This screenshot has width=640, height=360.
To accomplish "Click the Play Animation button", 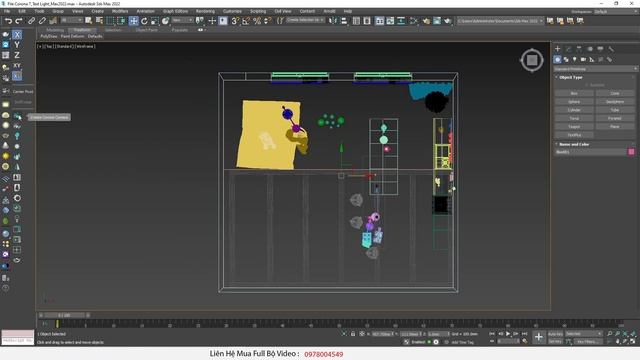I will click(x=508, y=334).
